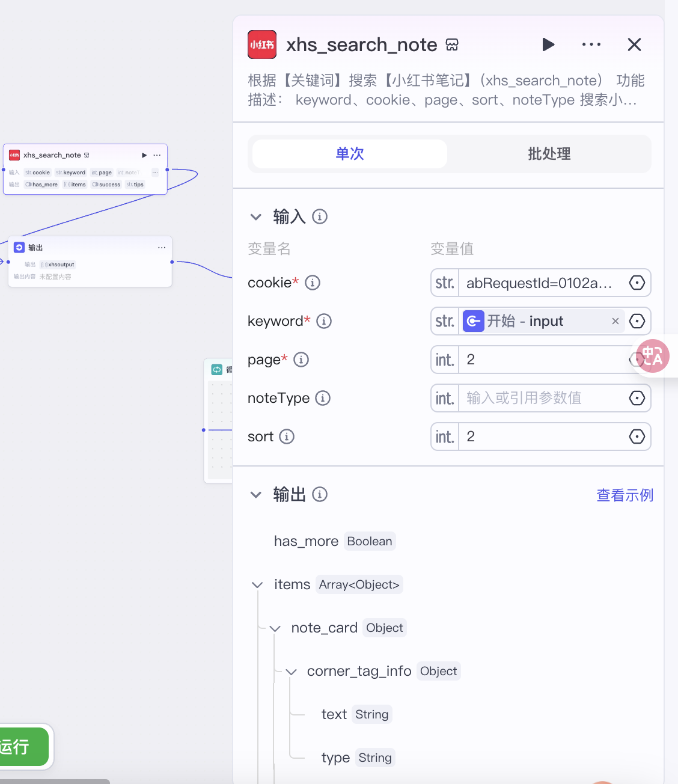The height and width of the screenshot is (784, 678).
Task: Expand the truncated plugin description text
Action: (x=446, y=90)
